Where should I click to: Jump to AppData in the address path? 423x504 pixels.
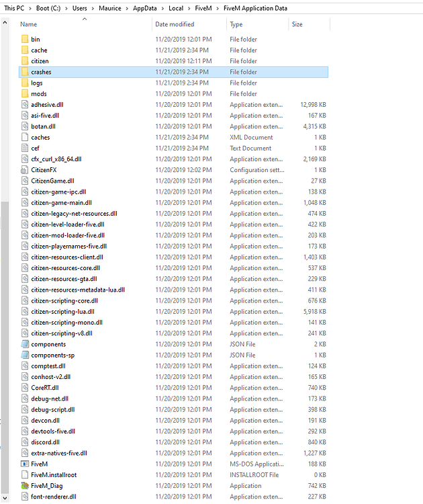tap(145, 8)
